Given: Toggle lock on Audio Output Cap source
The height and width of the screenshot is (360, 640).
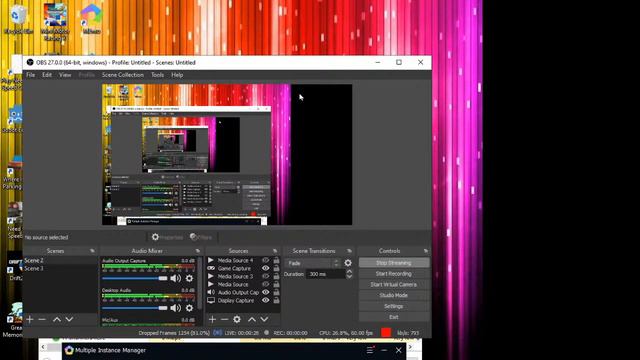Looking at the screenshot, I should pyautogui.click(x=276, y=292).
